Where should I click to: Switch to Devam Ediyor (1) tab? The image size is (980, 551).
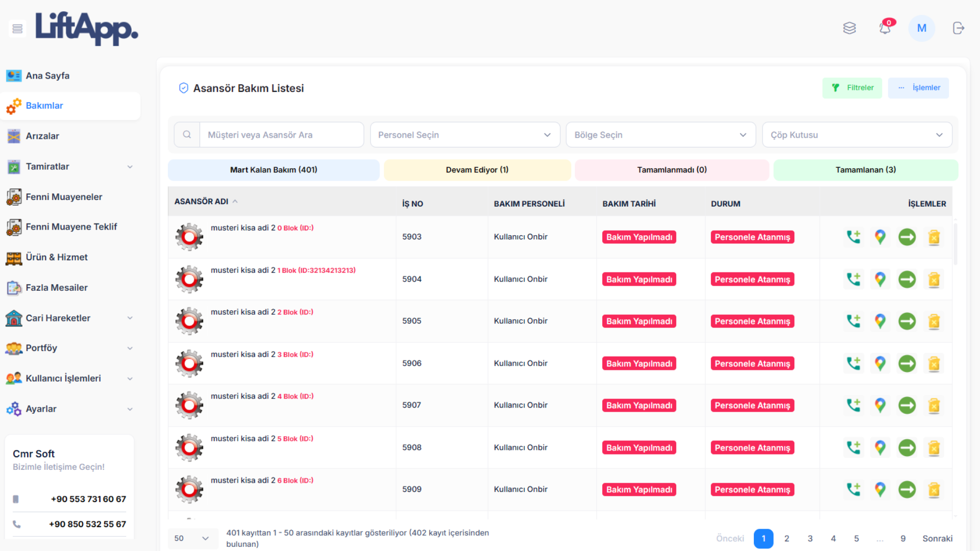477,170
